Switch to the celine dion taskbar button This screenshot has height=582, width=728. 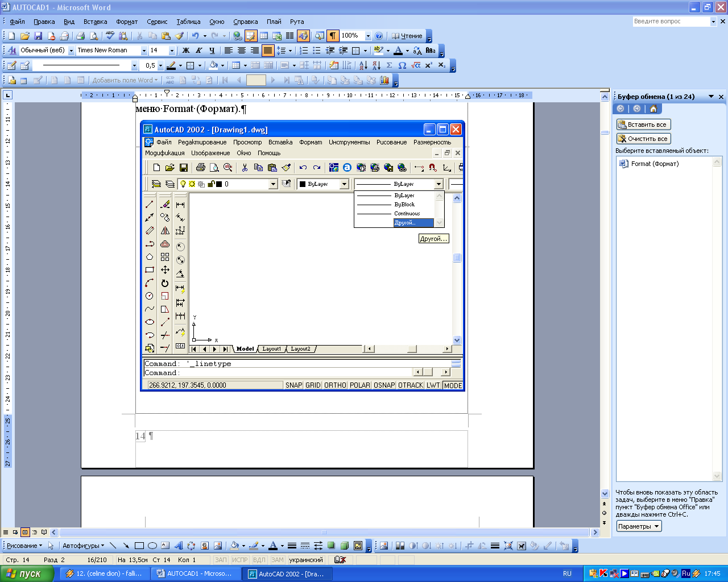click(x=105, y=573)
